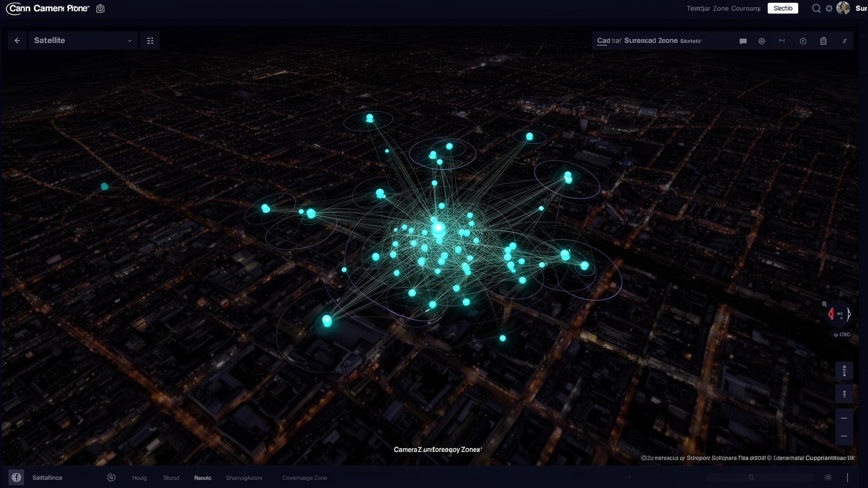Click the circled pause icon near Sureucad Zeone
Viewport: 868px width, 488px height.
pos(762,41)
